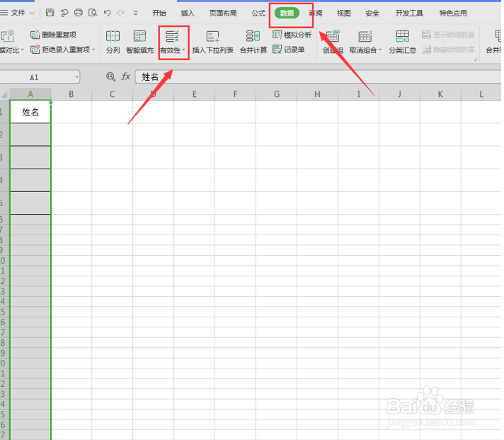504x440 pixels.
Task: Select column F header
Action: click(235, 94)
